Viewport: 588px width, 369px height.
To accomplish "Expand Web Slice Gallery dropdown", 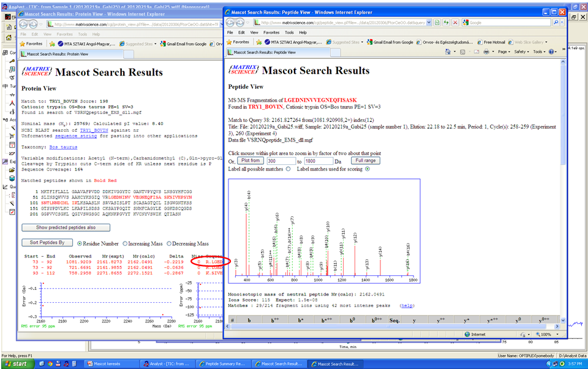I will pos(546,42).
